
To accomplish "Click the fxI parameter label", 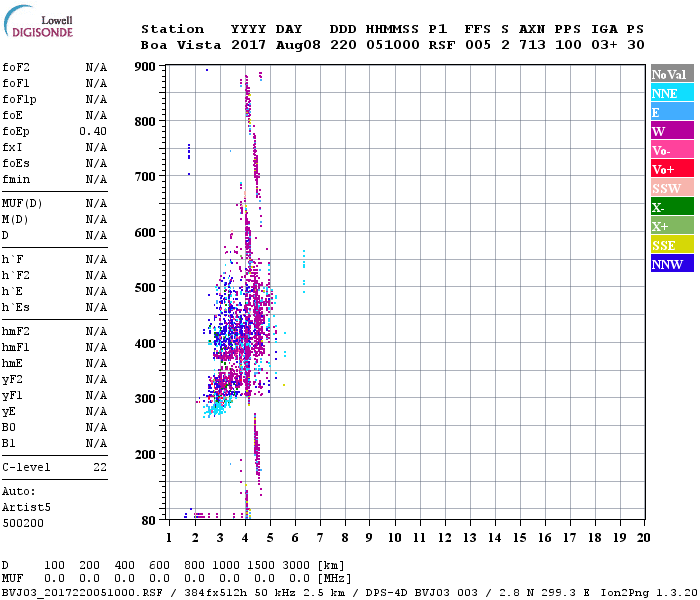I will point(12,148).
